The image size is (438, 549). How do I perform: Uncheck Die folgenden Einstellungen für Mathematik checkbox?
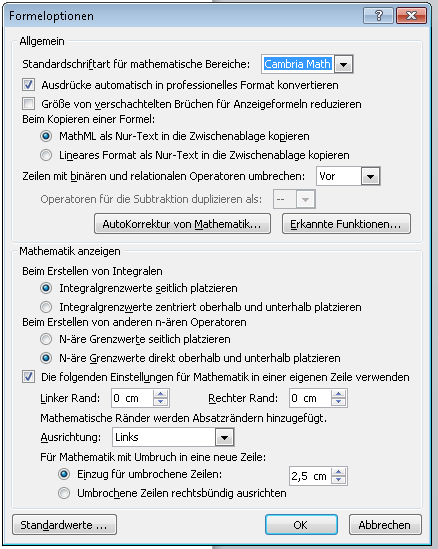tap(28, 377)
